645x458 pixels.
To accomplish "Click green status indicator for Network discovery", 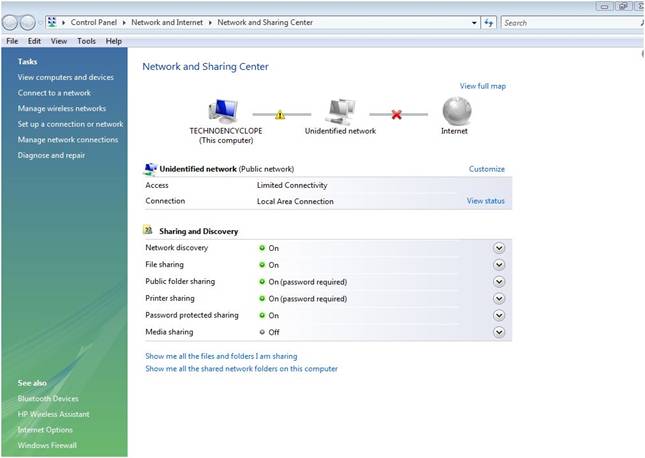I will [x=262, y=248].
